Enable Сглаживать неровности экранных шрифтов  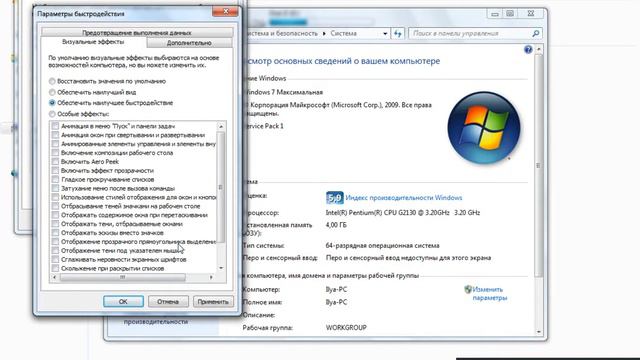[x=55, y=260]
